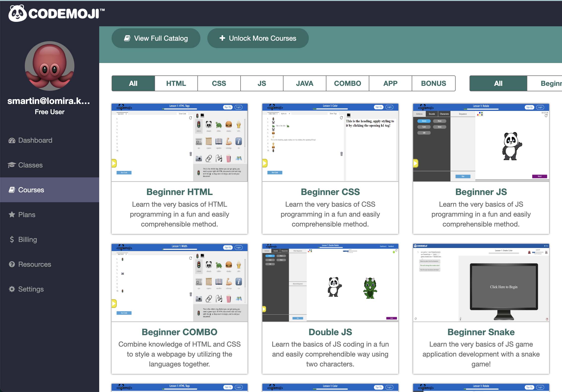
Task: Select the All difficulty level filter
Action: [498, 83]
